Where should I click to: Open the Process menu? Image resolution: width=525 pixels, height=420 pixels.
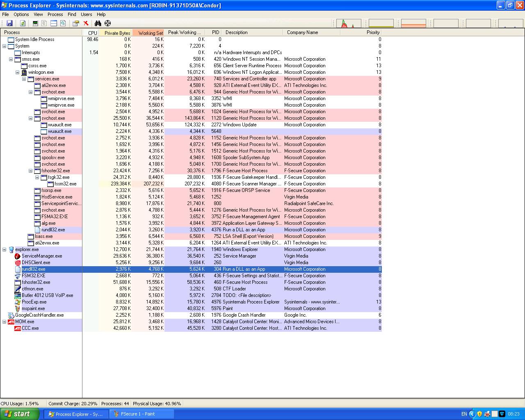pos(55,14)
